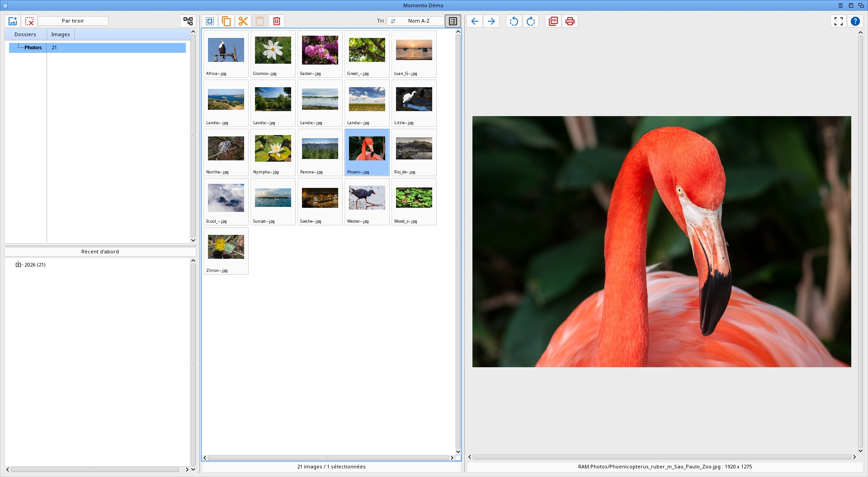The width and height of the screenshot is (868, 477).
Task: Export image to PDF
Action: [x=553, y=21]
